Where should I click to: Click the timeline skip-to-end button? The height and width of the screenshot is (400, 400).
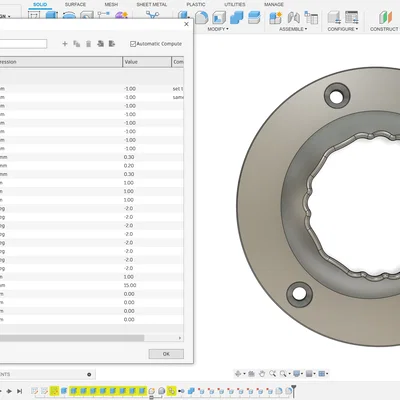pyautogui.click(x=20, y=391)
